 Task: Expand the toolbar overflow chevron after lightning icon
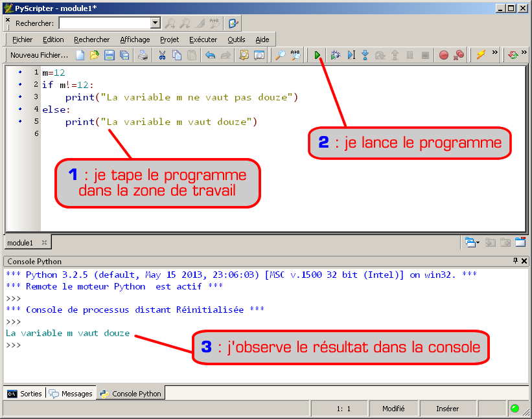coord(496,53)
